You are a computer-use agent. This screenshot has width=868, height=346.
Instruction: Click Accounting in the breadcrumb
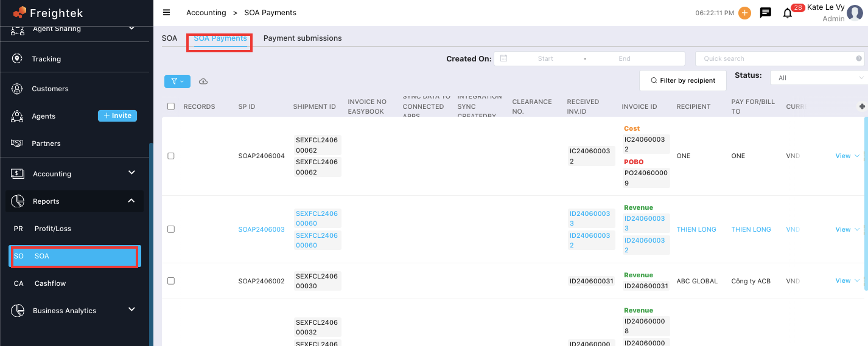click(x=206, y=13)
